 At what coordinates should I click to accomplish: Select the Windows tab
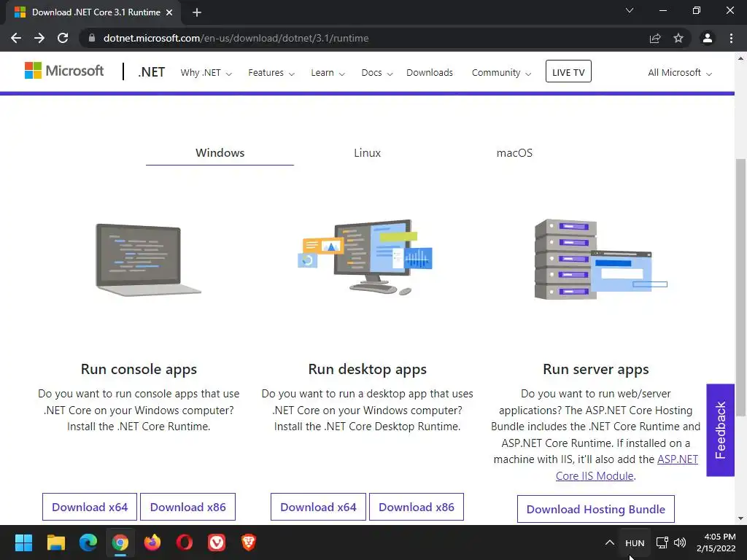(x=220, y=153)
